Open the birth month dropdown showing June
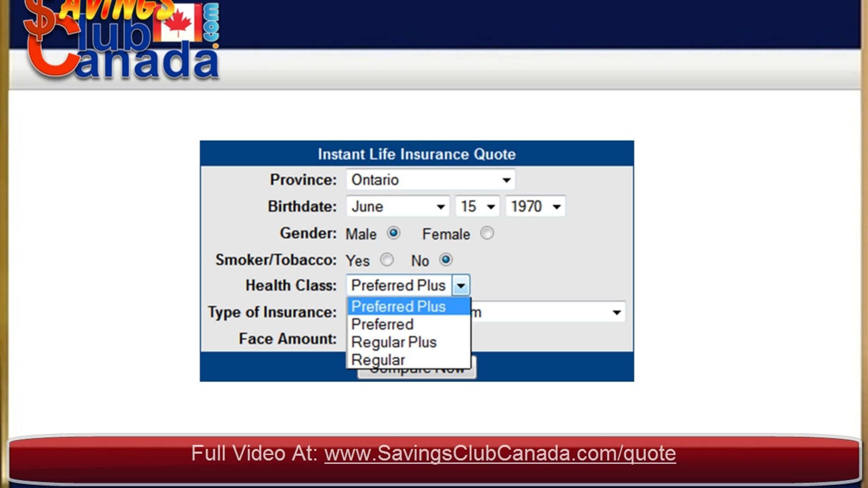The width and height of the screenshot is (868, 488). click(x=398, y=206)
